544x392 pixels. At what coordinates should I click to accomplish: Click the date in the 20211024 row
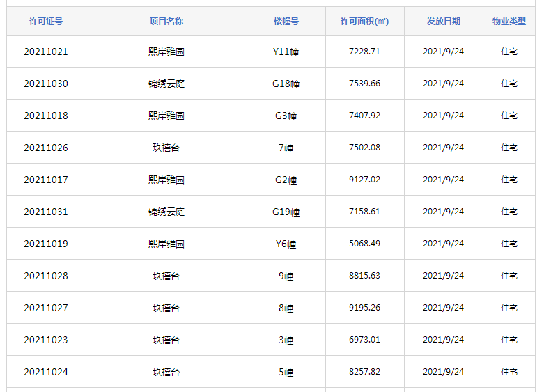pos(444,372)
